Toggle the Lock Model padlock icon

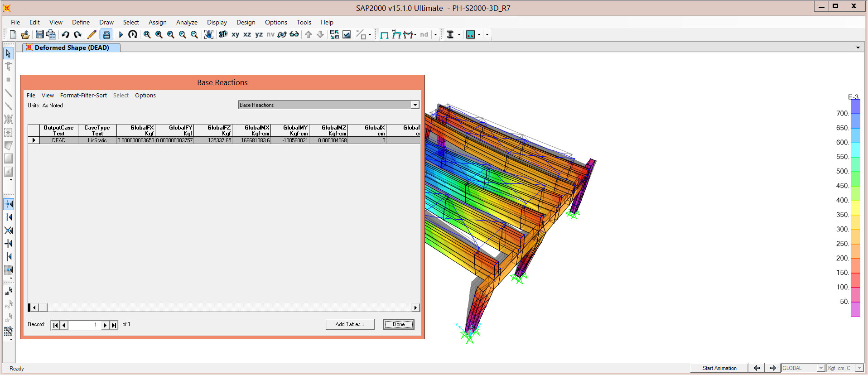(x=106, y=34)
